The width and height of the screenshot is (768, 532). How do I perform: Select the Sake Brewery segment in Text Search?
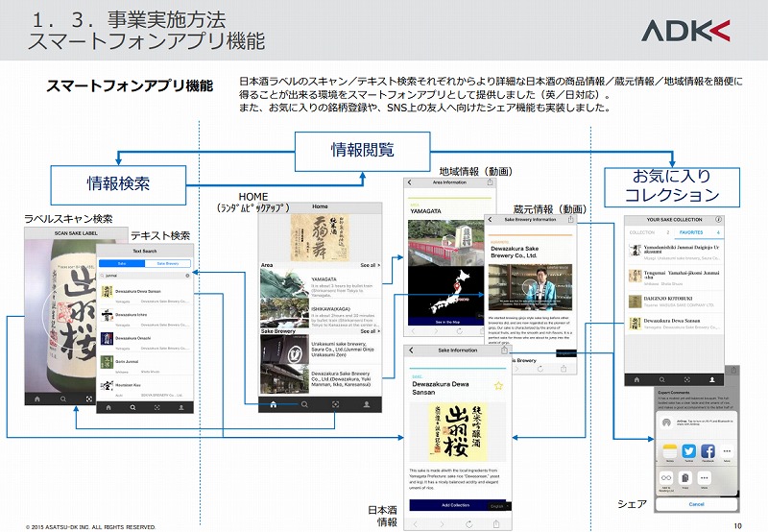[x=167, y=261]
